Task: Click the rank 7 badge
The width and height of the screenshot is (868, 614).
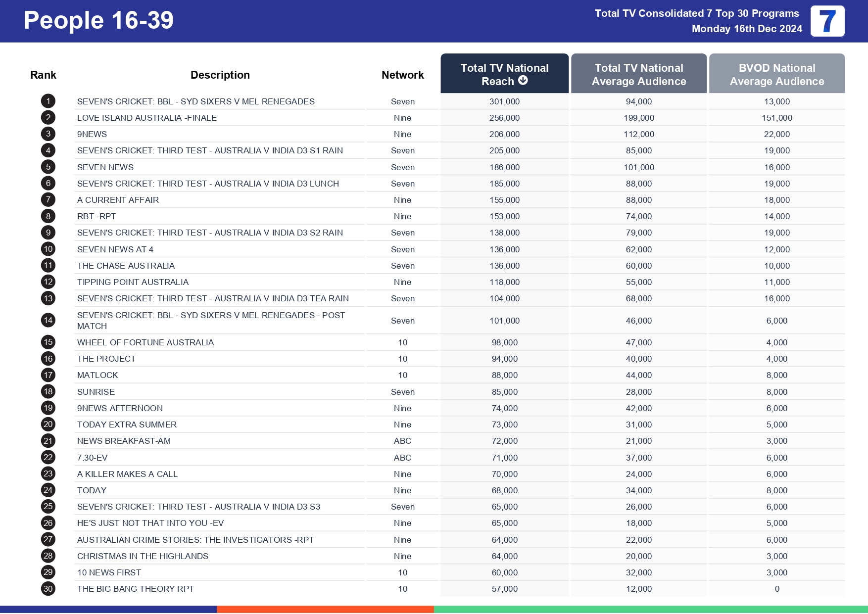Action: pyautogui.click(x=48, y=200)
